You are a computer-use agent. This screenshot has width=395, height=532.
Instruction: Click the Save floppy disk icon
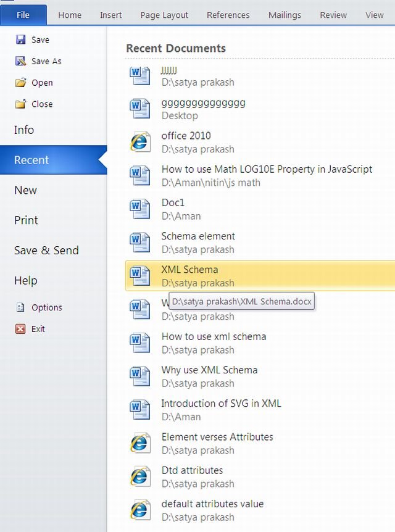21,39
